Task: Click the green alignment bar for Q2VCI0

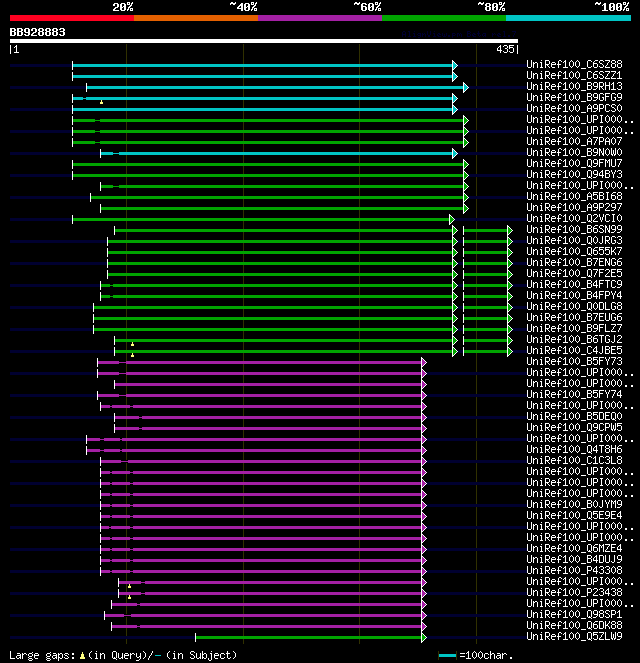Action: point(261,219)
